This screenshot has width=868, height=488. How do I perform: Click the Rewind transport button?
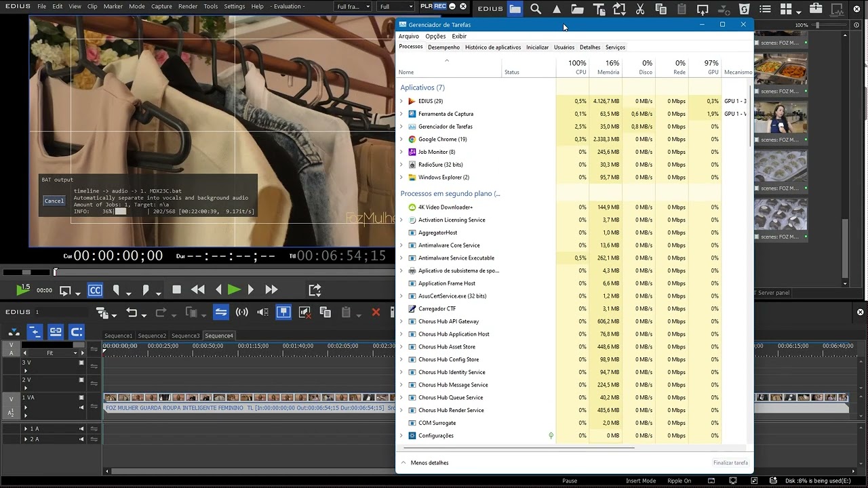[x=198, y=289]
